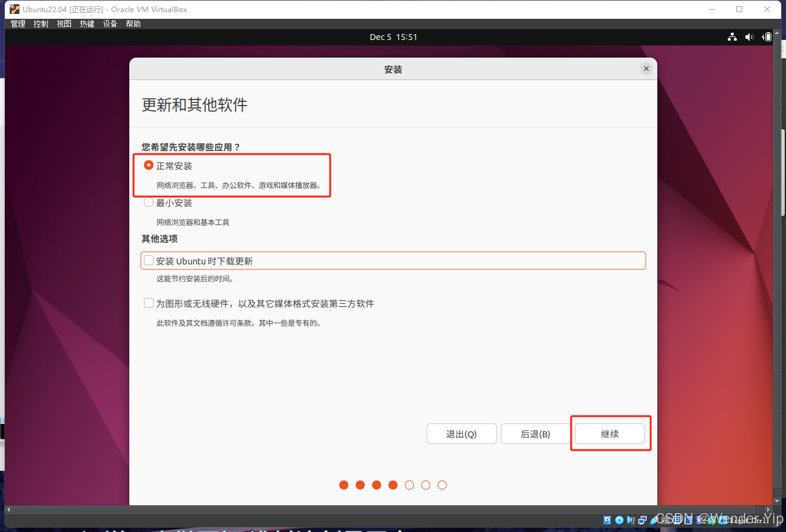
Task: Open the 设备 menu
Action: 110,24
